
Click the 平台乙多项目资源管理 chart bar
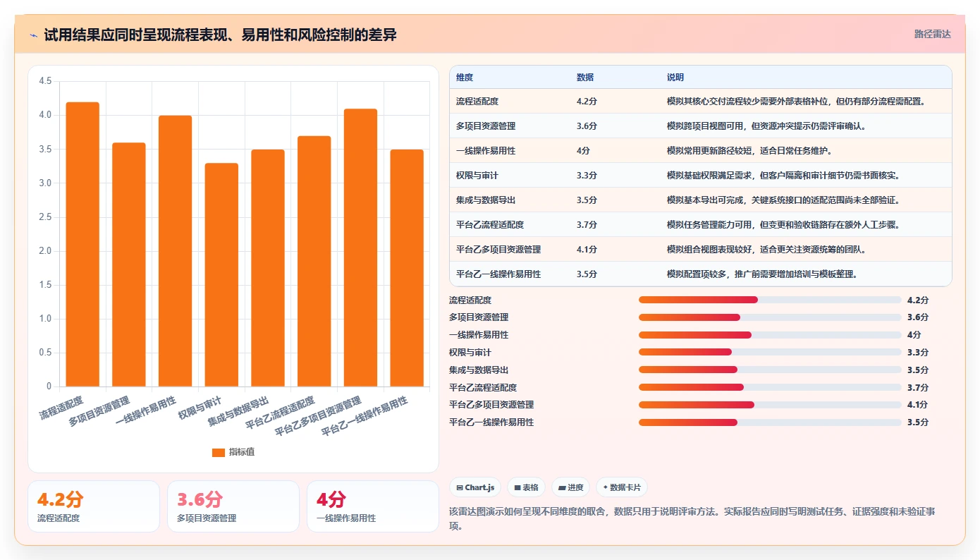[360, 248]
